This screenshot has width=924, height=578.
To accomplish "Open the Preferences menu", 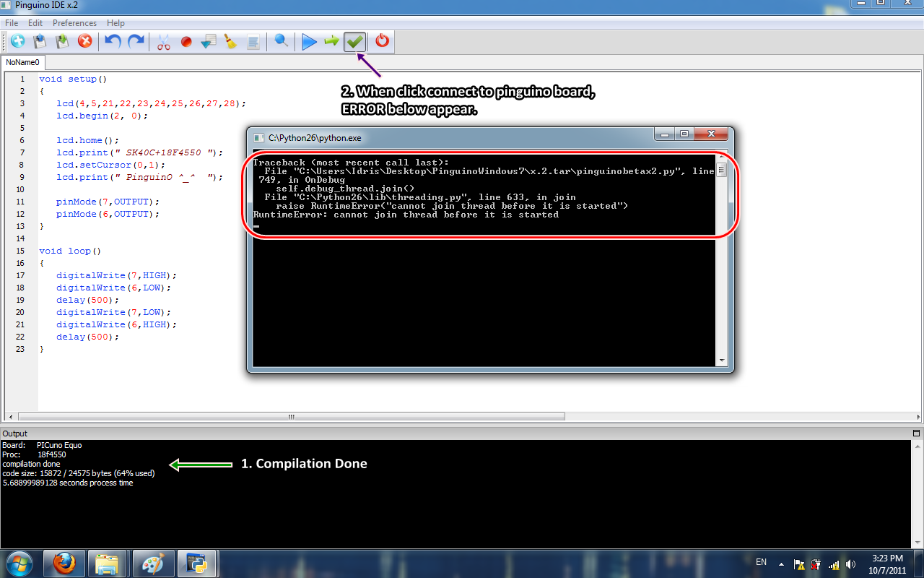I will pyautogui.click(x=74, y=23).
